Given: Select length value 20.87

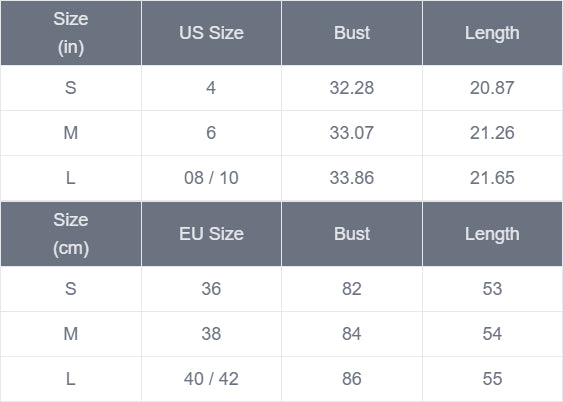Looking at the screenshot, I should [492, 88].
